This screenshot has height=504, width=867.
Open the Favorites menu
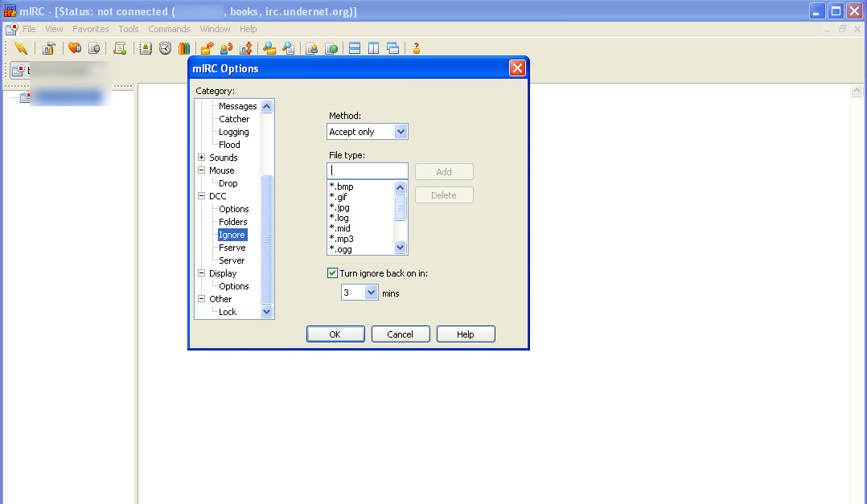point(91,29)
